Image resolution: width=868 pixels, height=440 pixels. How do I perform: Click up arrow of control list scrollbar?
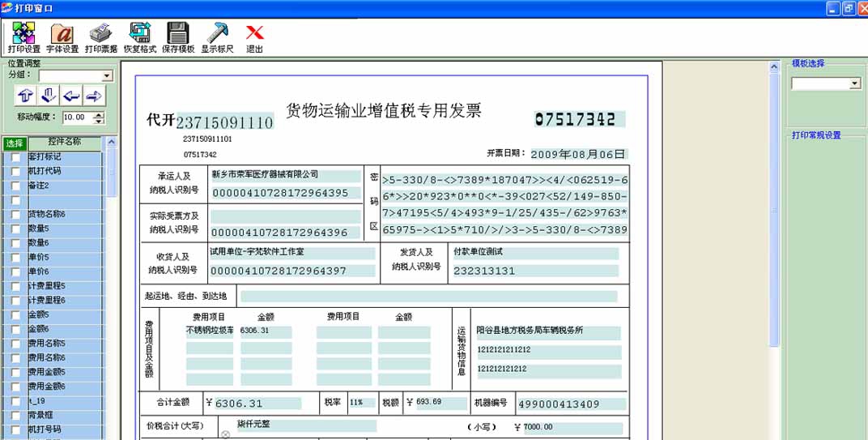(111, 142)
